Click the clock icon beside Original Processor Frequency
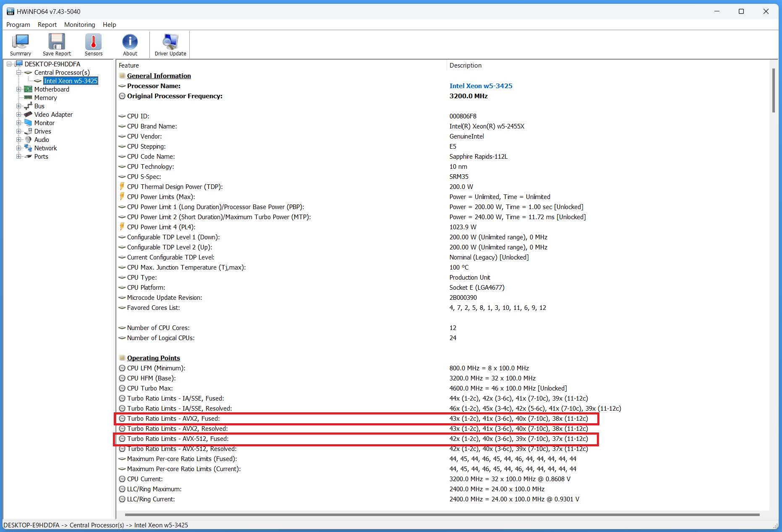782x532 pixels. coord(122,96)
